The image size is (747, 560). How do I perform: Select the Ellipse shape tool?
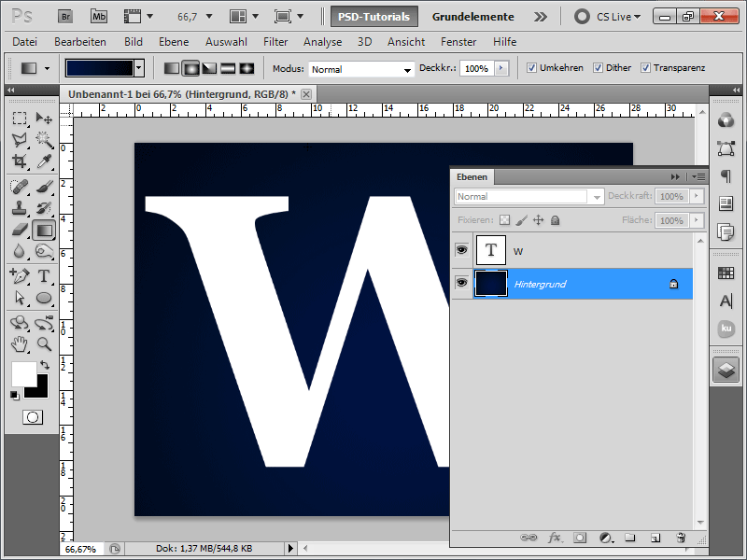pyautogui.click(x=44, y=298)
